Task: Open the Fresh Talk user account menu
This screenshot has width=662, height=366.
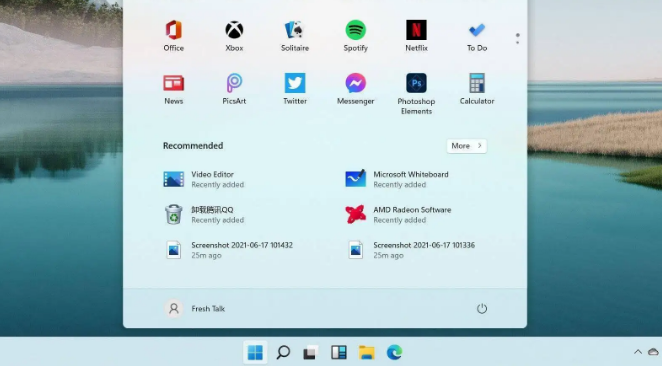Action: (195, 309)
